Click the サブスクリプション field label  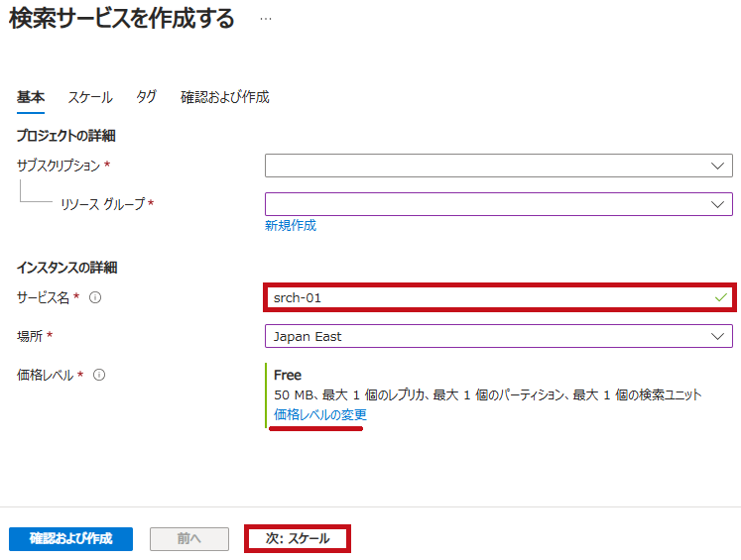pos(59,166)
